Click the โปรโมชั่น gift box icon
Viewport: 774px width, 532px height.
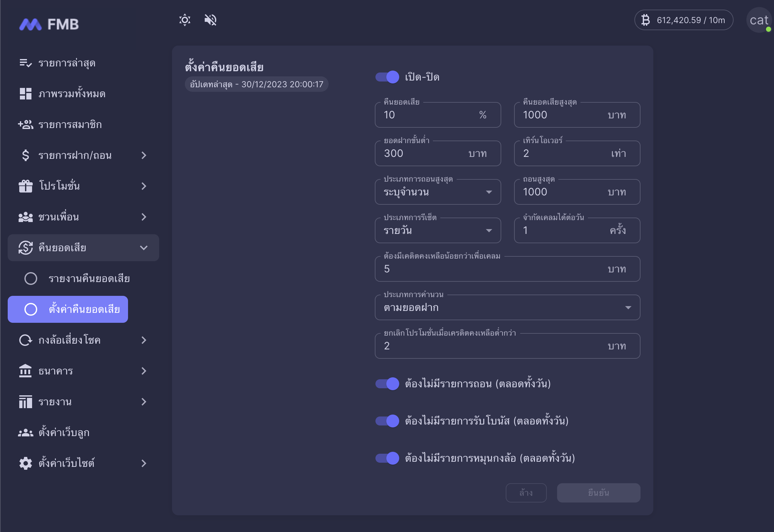[x=26, y=186]
